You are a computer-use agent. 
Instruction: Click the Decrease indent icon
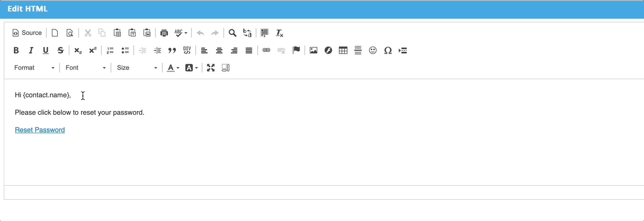click(142, 50)
